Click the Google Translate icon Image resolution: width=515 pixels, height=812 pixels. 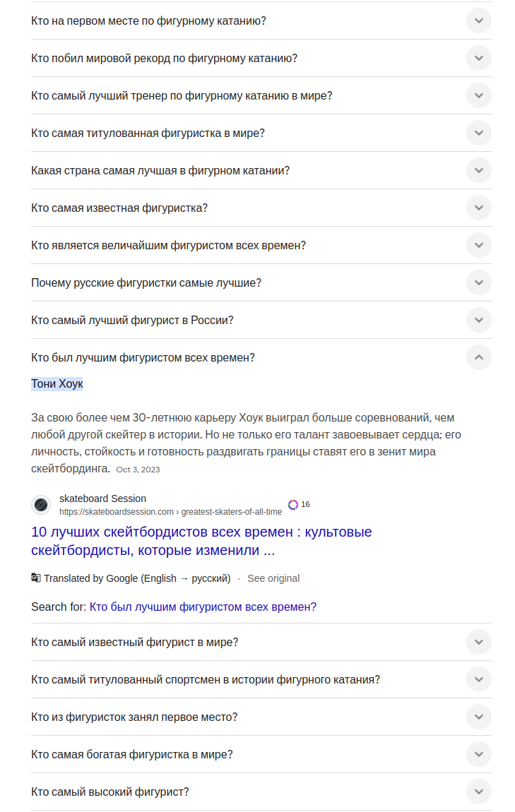click(36, 578)
